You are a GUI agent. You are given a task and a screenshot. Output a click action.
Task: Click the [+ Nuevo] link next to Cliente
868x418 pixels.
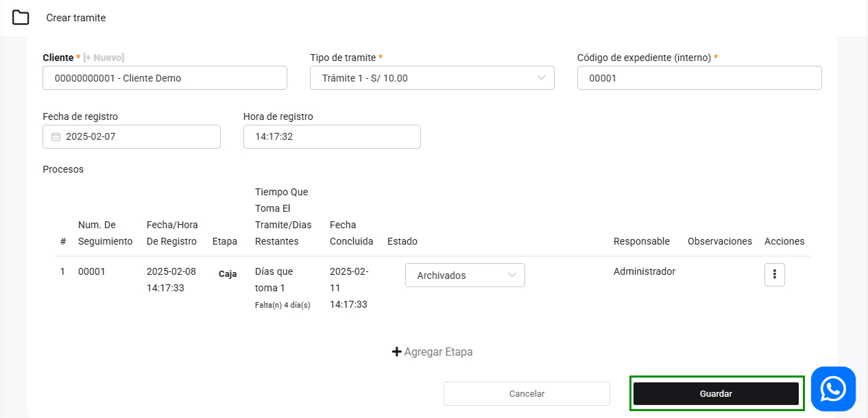(104, 58)
